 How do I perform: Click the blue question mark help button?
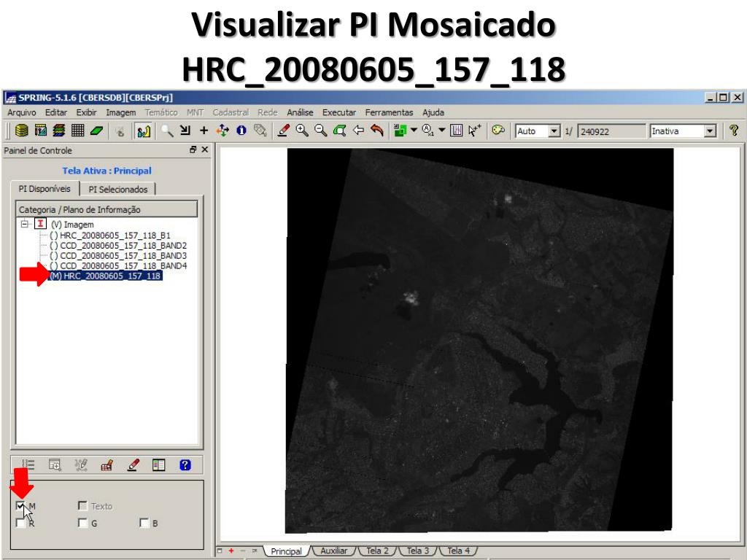tap(185, 464)
